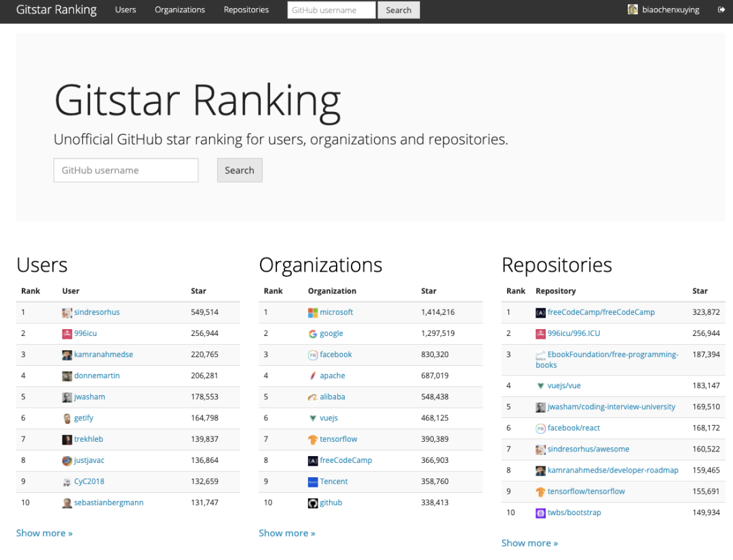Image resolution: width=733 pixels, height=560 pixels.
Task: Click the CyC2018 user avatar icon
Action: (67, 482)
